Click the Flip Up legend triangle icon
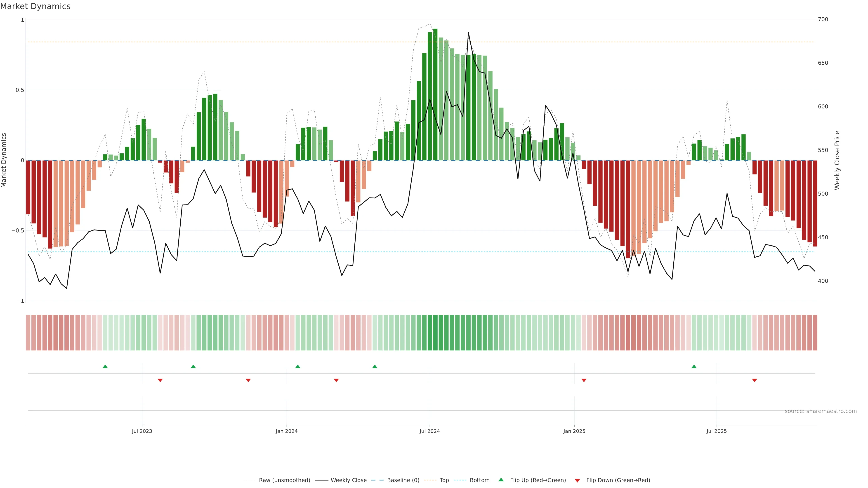The width and height of the screenshot is (868, 488). (x=501, y=480)
